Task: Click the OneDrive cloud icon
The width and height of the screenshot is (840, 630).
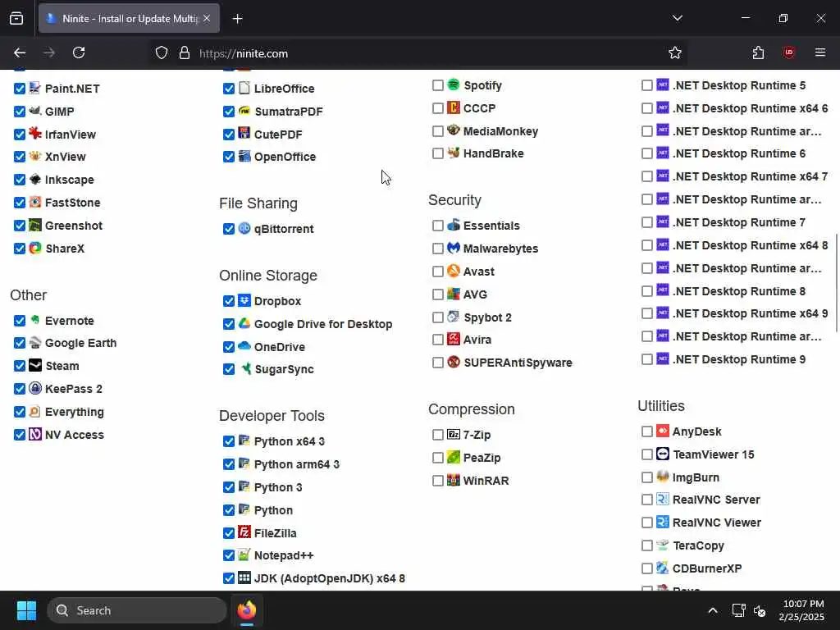Action: (x=244, y=346)
